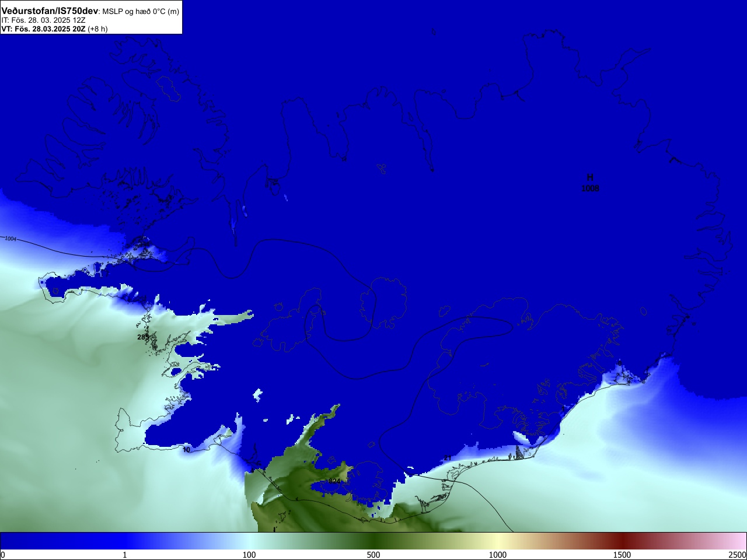747x560 pixels.
Task: Click the pale yellow band of the color bar
Action: pyautogui.click(x=498, y=541)
